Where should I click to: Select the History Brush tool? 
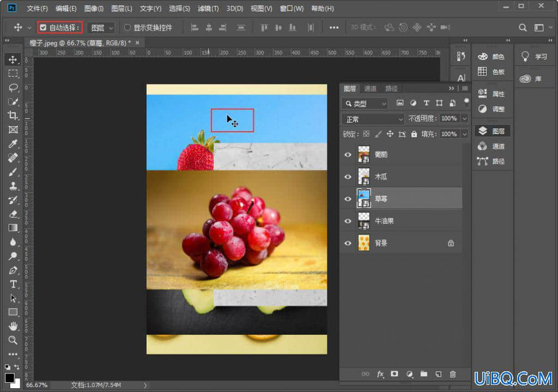tap(13, 200)
